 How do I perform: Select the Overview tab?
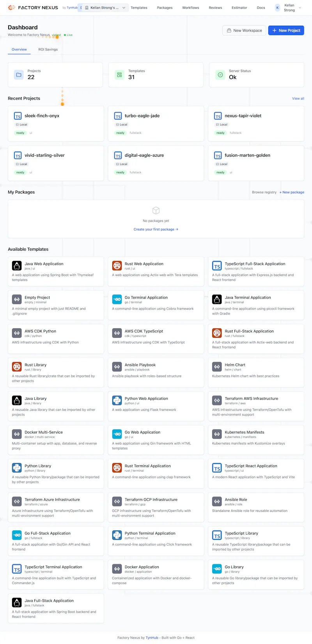[x=19, y=50]
